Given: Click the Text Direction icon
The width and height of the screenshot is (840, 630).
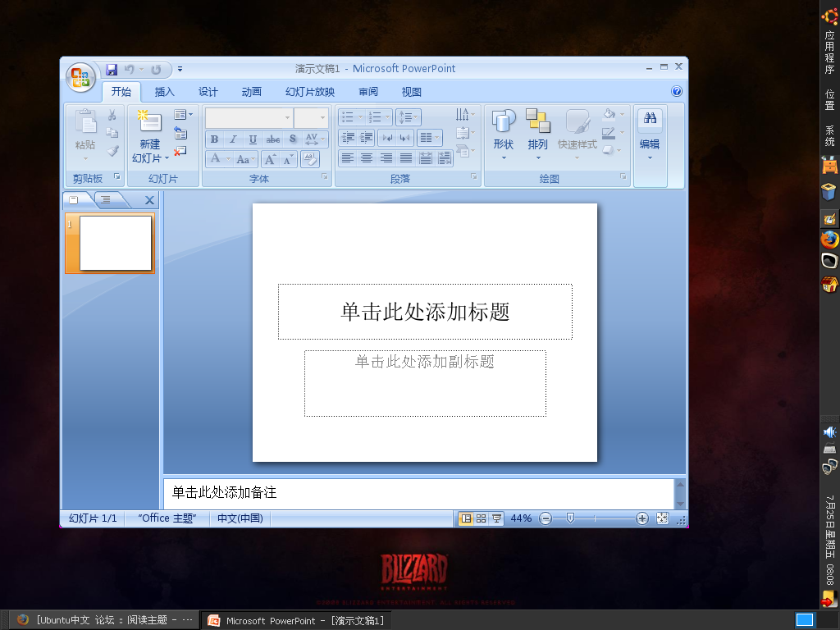Looking at the screenshot, I should 463,114.
